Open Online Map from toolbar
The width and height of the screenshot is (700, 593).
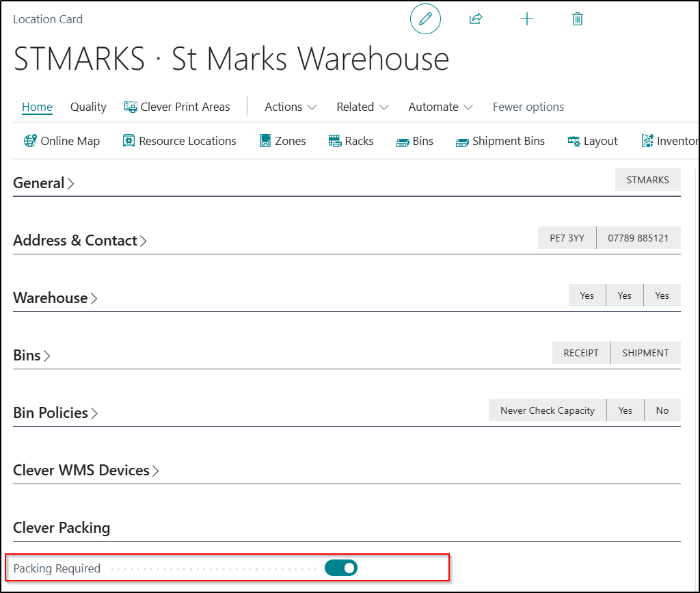[x=62, y=141]
